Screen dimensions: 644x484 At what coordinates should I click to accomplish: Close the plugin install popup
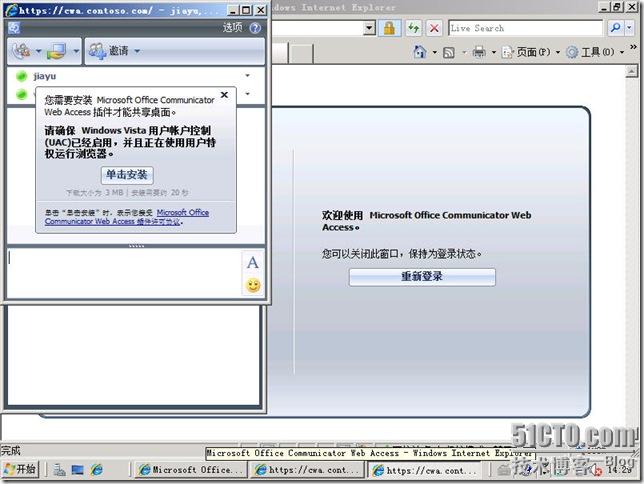224,95
